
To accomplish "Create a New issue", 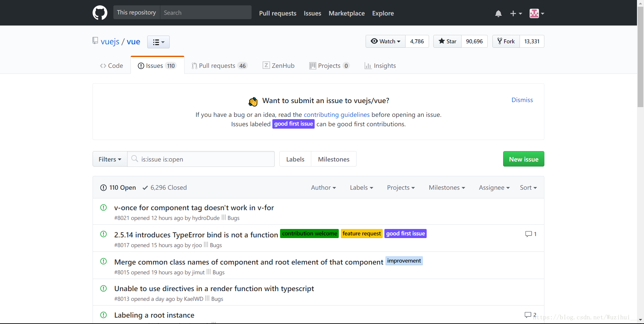I will pos(524,159).
